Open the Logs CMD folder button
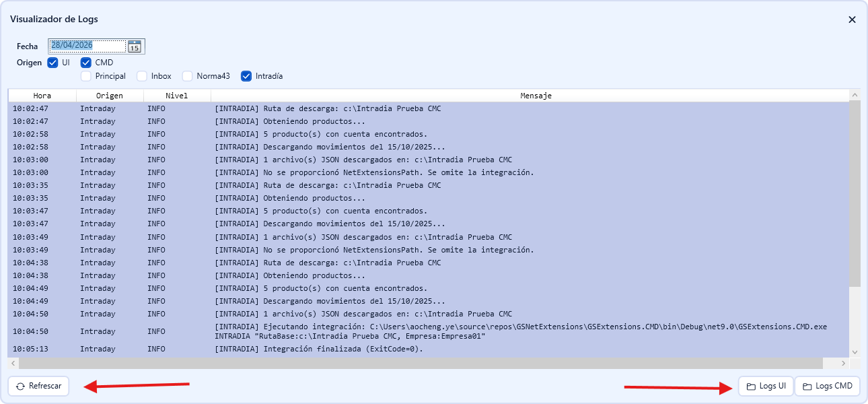This screenshot has height=404, width=868. point(828,386)
